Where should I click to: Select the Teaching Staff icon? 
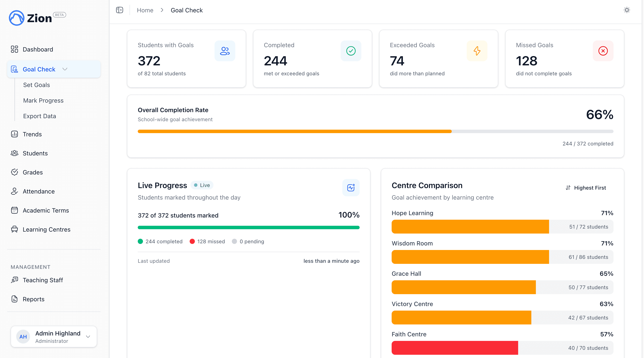pos(14,280)
